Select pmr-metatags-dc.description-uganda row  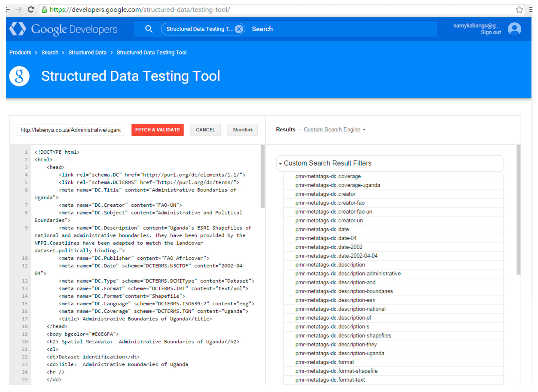point(393,353)
